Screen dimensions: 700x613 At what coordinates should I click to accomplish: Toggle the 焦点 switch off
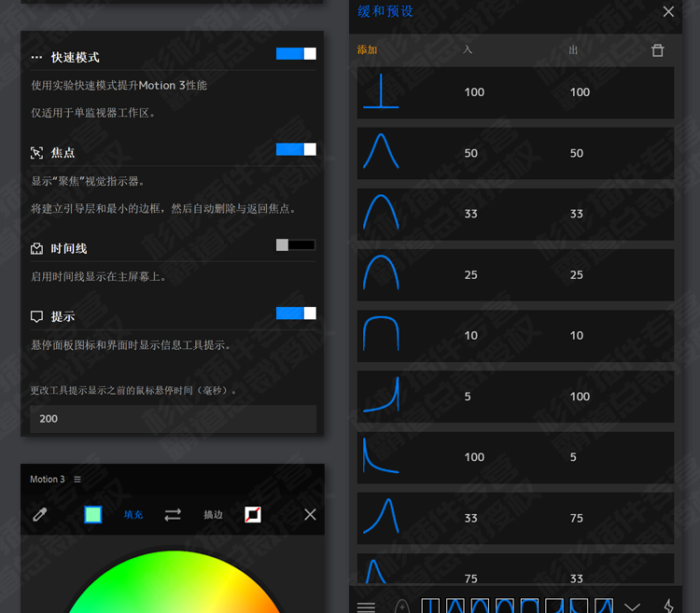click(x=296, y=149)
